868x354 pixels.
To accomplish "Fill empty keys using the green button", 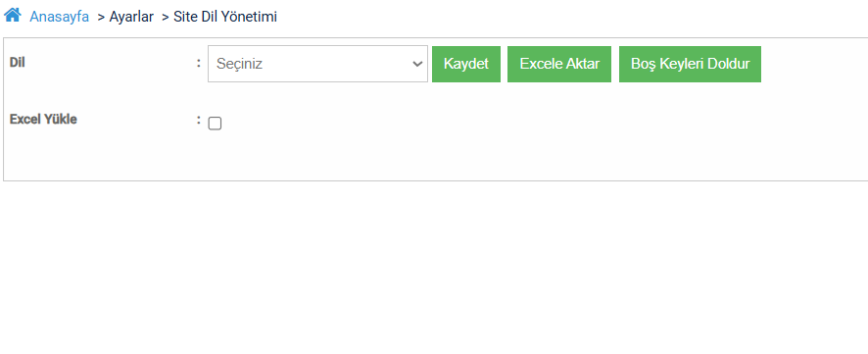I will click(x=690, y=64).
